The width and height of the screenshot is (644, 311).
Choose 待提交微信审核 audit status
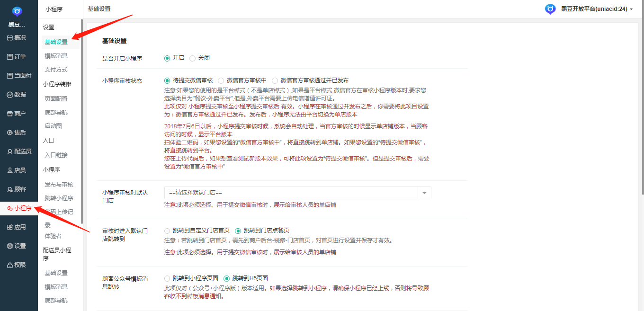(167, 80)
